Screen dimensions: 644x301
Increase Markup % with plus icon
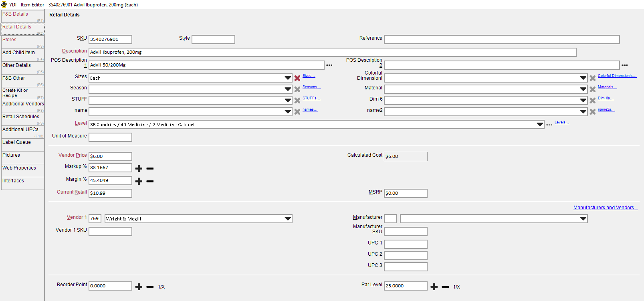(x=139, y=169)
